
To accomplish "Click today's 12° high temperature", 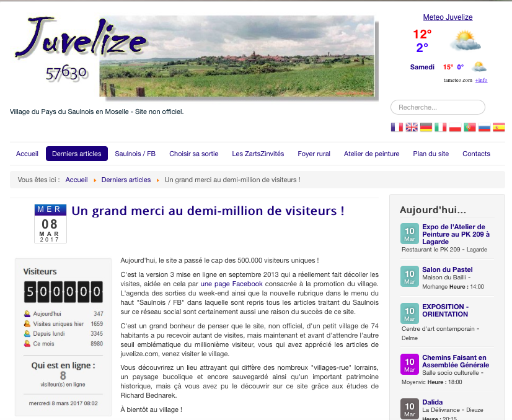I will pos(422,34).
